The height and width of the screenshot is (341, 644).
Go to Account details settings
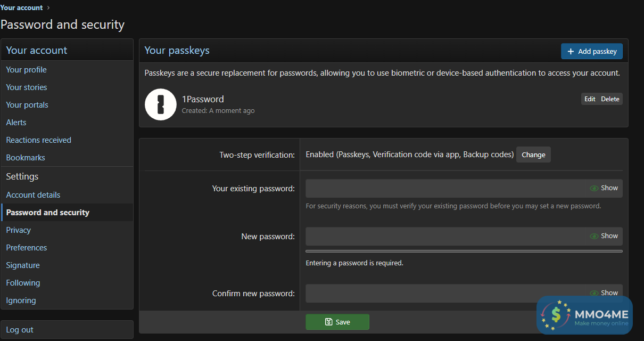pyautogui.click(x=33, y=195)
